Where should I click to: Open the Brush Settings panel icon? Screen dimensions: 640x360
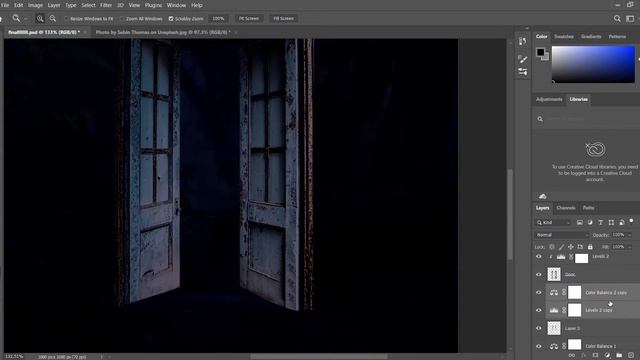[x=522, y=72]
